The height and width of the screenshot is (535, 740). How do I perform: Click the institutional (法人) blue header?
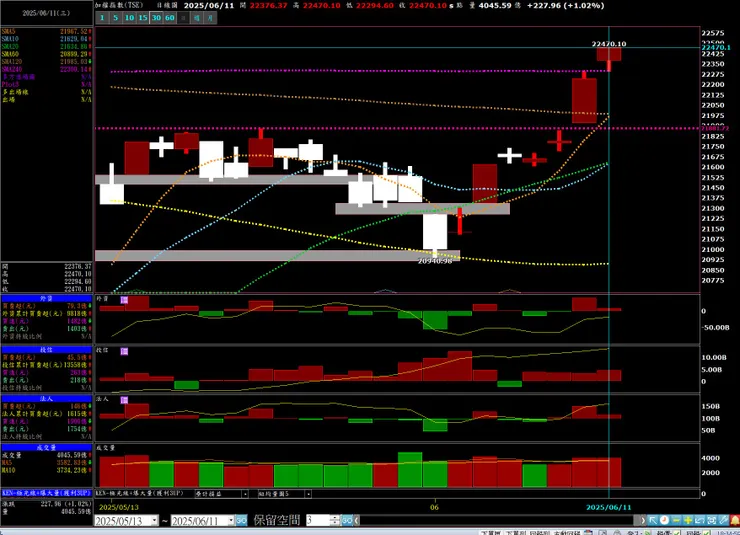point(46,399)
